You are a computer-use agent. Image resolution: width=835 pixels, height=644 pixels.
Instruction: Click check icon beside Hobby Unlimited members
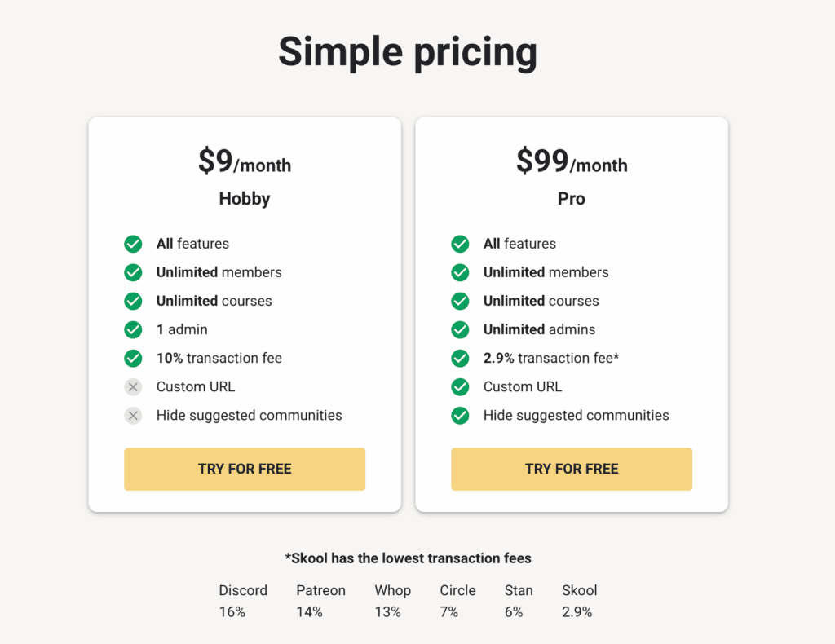tap(133, 272)
